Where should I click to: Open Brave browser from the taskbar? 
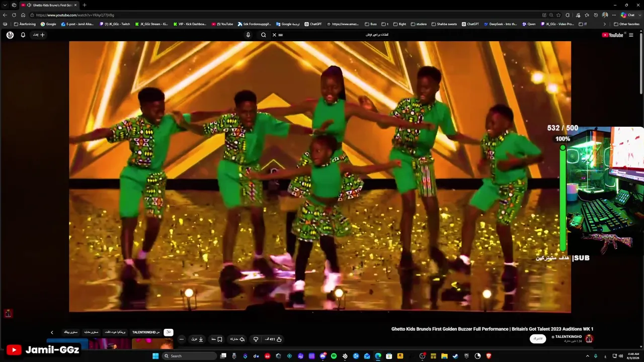pyautogui.click(x=489, y=356)
